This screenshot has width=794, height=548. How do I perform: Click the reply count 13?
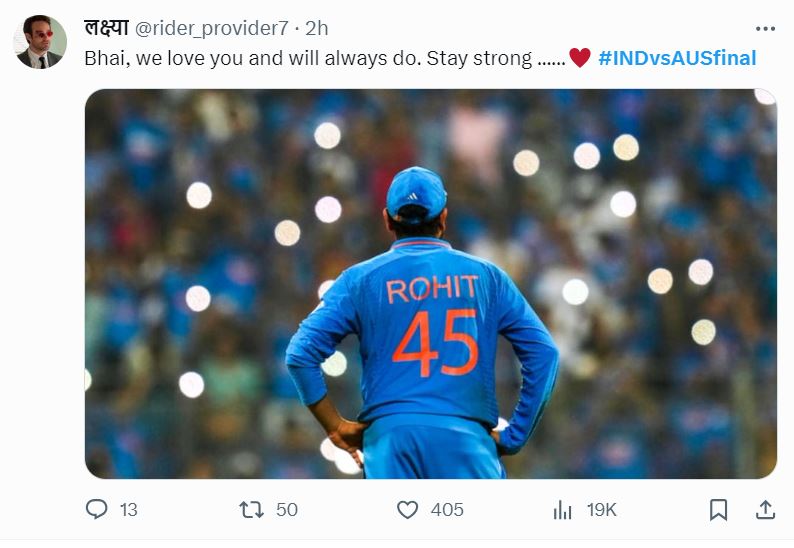click(x=128, y=510)
